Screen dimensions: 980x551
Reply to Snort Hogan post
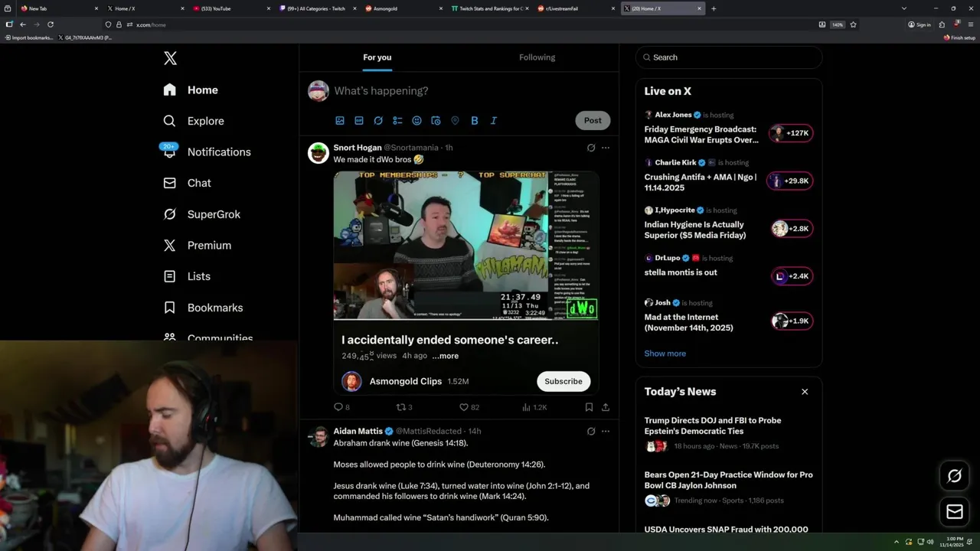click(341, 407)
